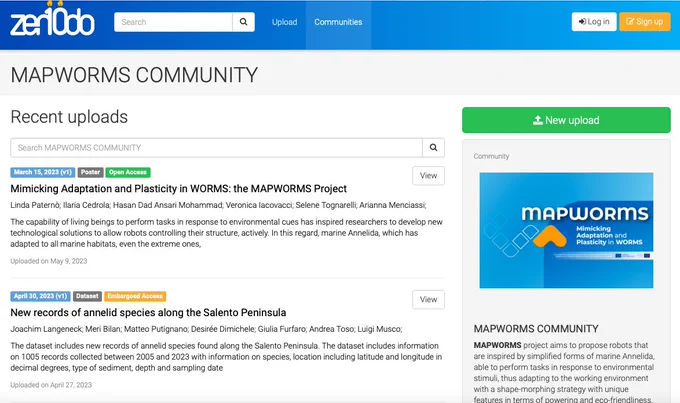Click the MAPWORMS COMMUNITY sidebar heading
This screenshot has height=403, width=680.
click(x=536, y=329)
